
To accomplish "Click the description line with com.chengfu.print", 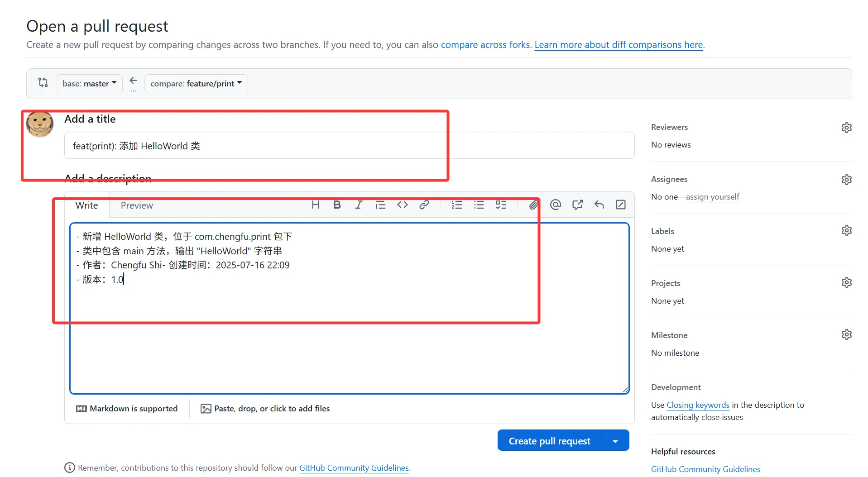I will 184,237.
